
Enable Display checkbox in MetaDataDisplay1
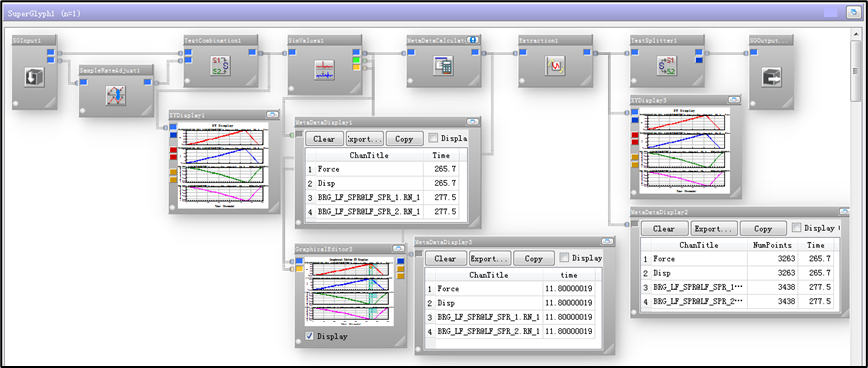433,138
